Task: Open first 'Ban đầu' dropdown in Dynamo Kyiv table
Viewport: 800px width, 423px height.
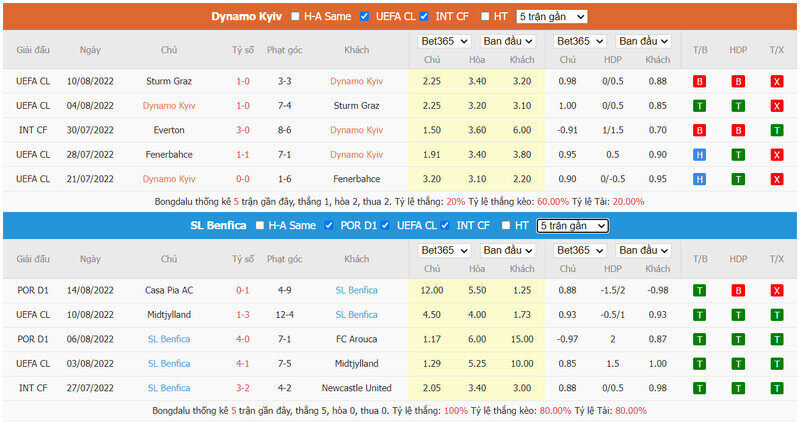Action: [508, 41]
